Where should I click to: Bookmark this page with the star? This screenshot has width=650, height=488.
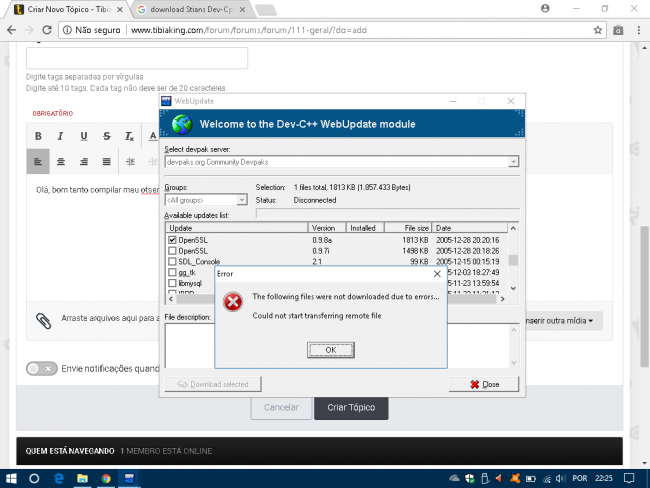click(x=597, y=30)
